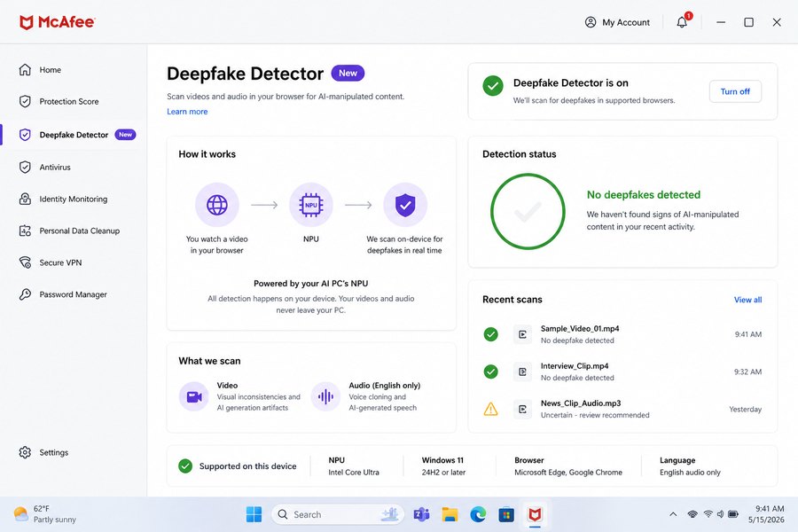Open Microsoft Edge from taskbar
The width and height of the screenshot is (798, 532).
(478, 514)
